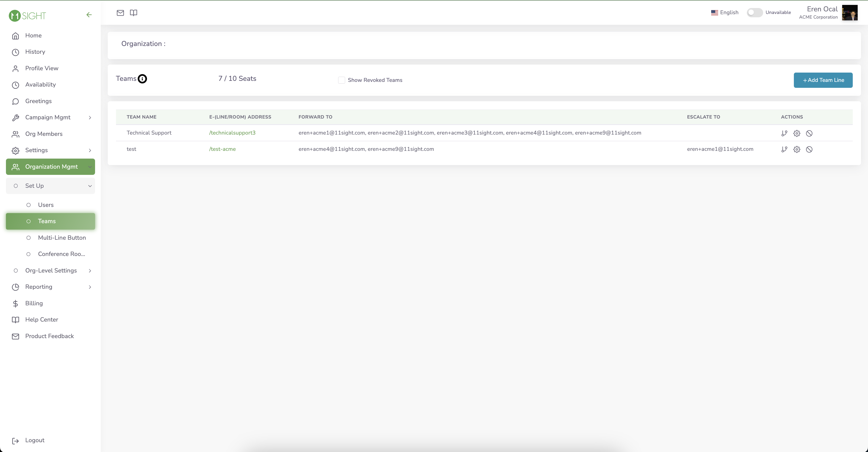The width and height of the screenshot is (868, 452).
Task: Revoke Technical Support team with ban icon
Action: coord(809,133)
